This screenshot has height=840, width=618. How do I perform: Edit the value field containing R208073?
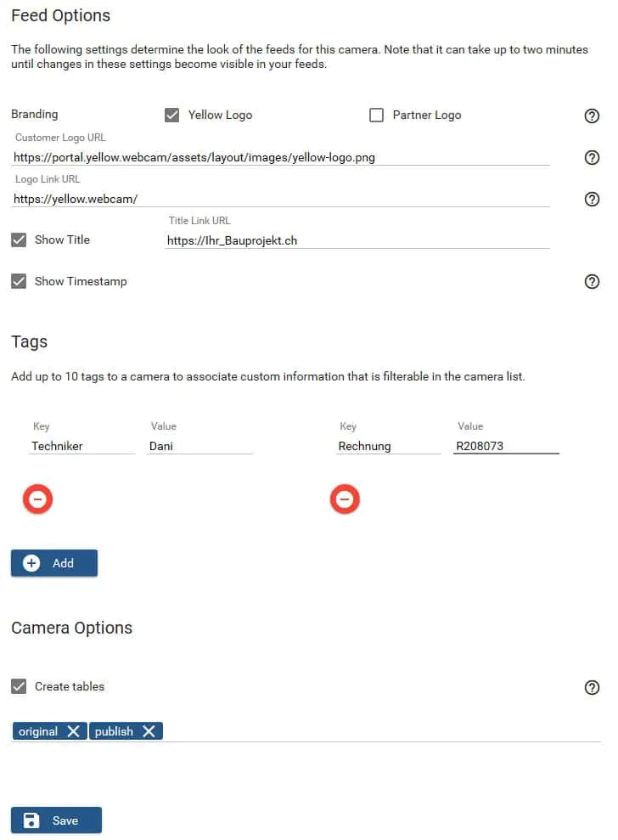pos(505,445)
